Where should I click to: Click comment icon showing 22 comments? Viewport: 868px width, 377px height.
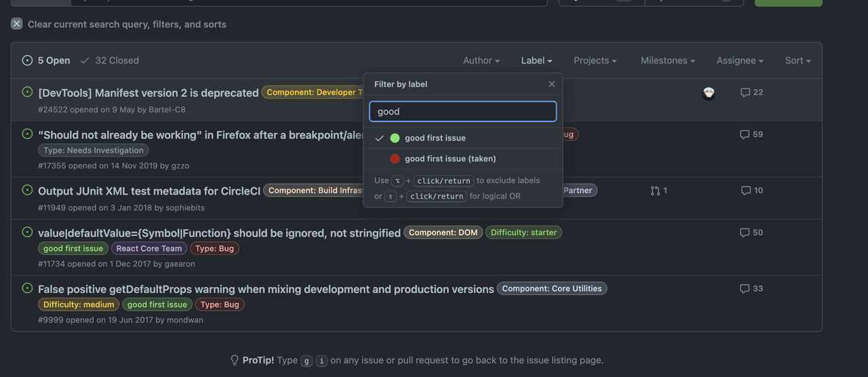click(x=745, y=92)
